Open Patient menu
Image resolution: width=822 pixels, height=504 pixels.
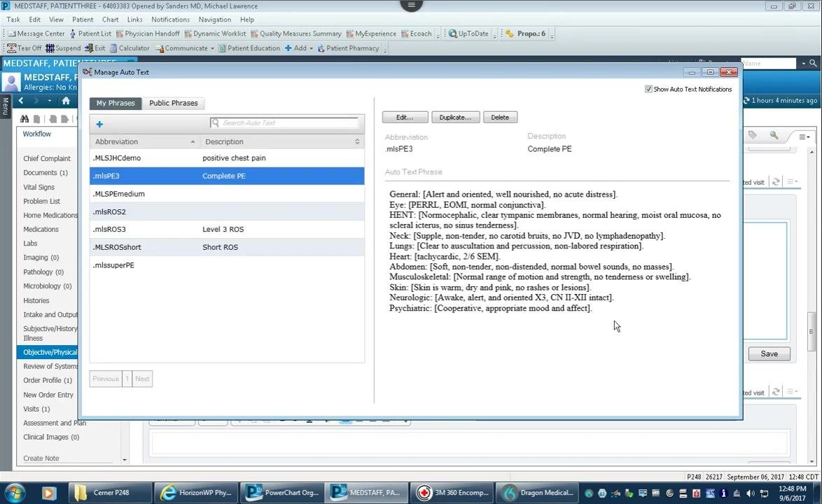click(83, 20)
